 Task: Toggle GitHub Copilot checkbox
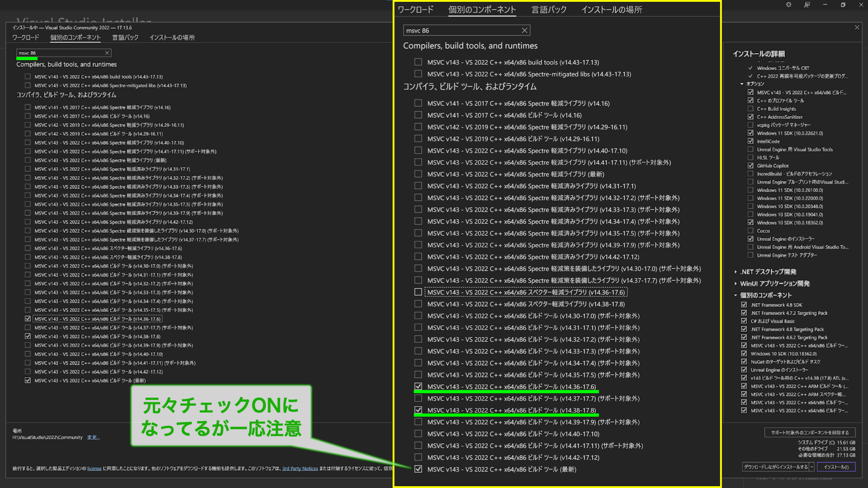tap(750, 165)
